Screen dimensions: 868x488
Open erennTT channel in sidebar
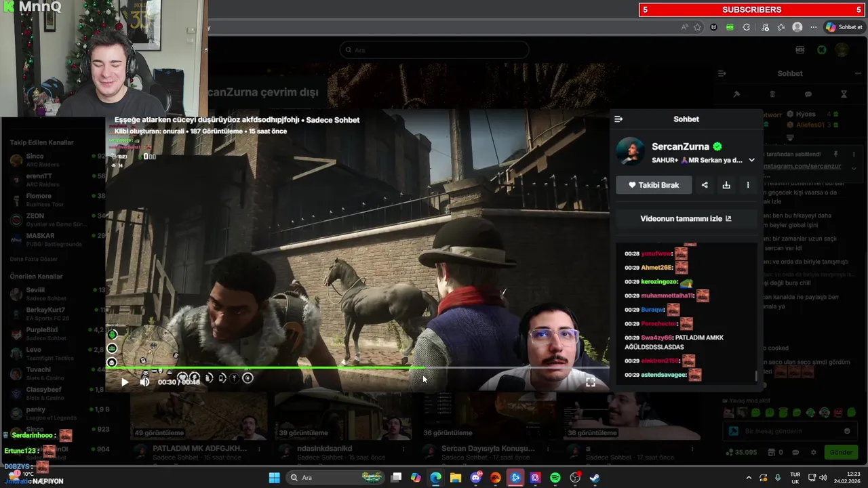pyautogui.click(x=54, y=180)
